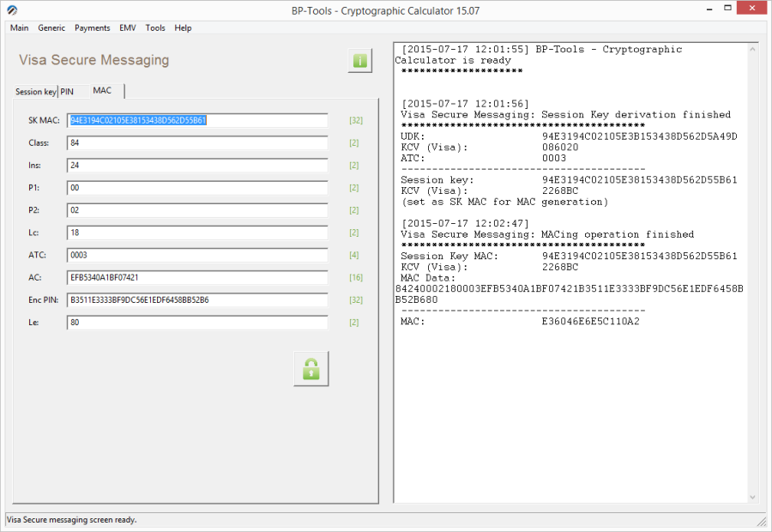
Task: Click the Enc PIN input field
Action: [197, 299]
